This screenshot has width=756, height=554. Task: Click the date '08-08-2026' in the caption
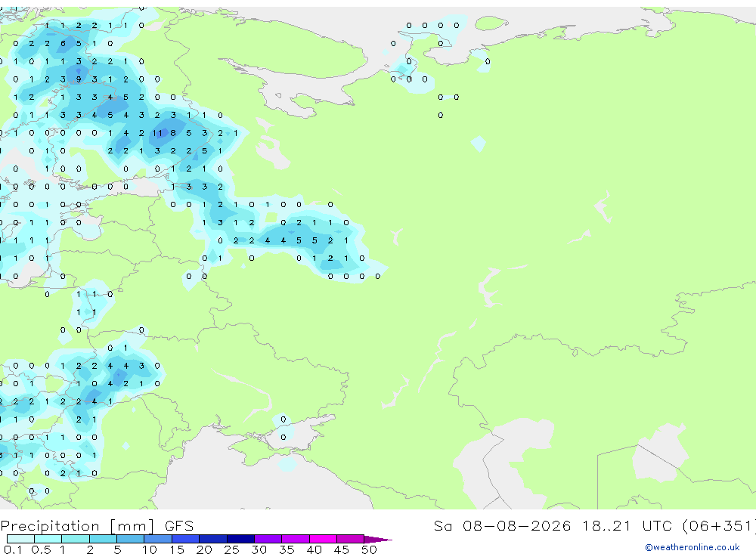516,526
